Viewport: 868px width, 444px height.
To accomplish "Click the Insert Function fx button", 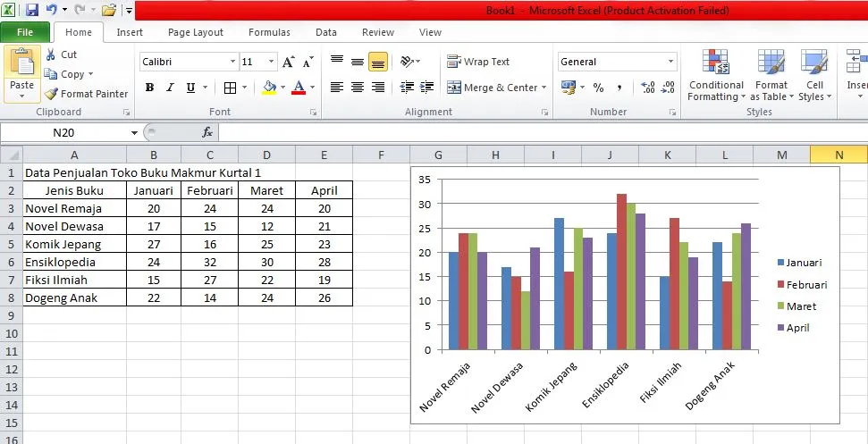I will [207, 133].
